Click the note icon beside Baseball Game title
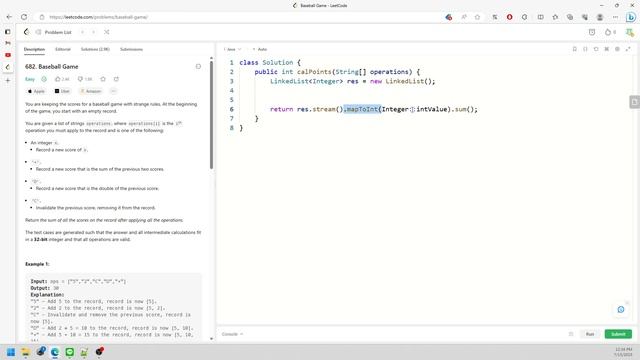This screenshot has height=360, width=640. point(198,67)
